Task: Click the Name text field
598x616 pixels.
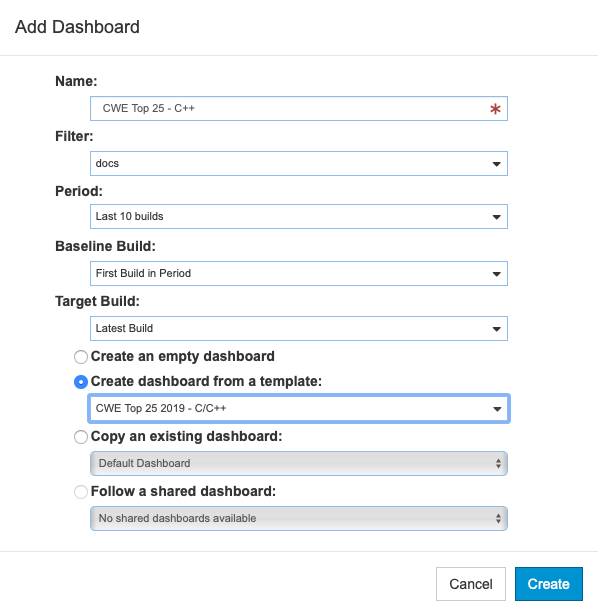Action: coord(299,108)
